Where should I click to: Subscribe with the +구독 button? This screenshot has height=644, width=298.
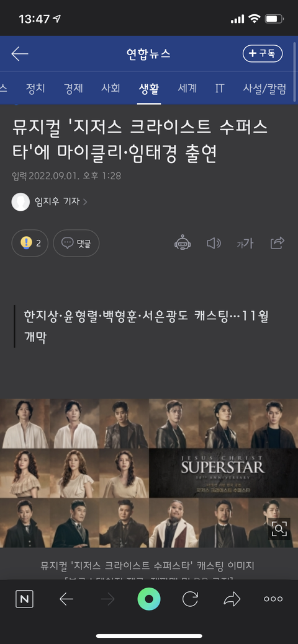[263, 54]
